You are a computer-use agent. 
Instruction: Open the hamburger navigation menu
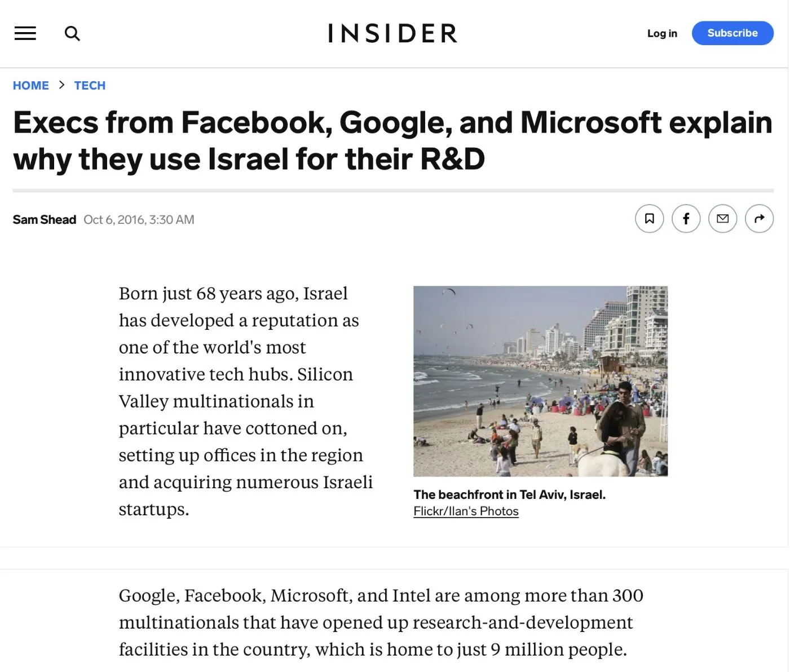click(25, 33)
